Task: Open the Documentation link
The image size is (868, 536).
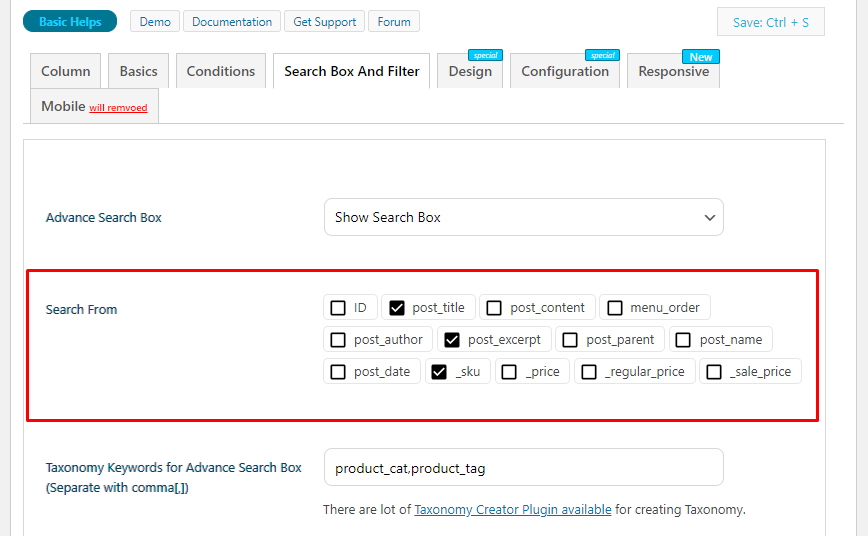Action: click(x=232, y=22)
